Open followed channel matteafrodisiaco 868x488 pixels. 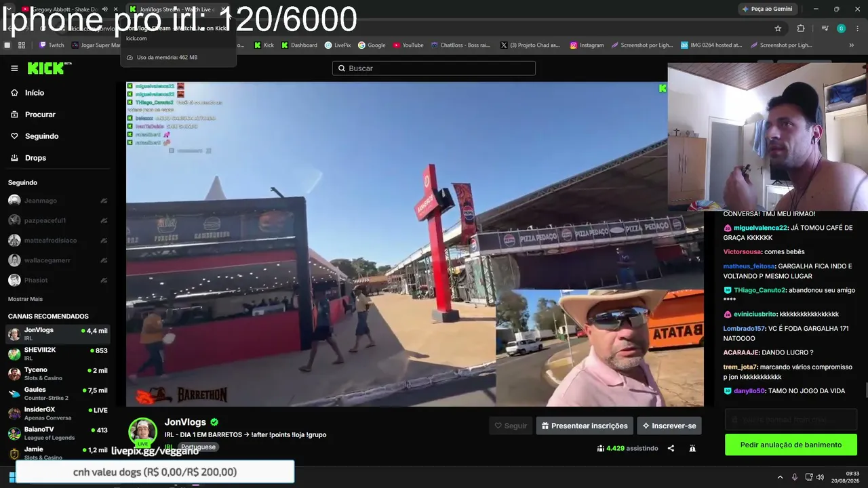point(58,240)
